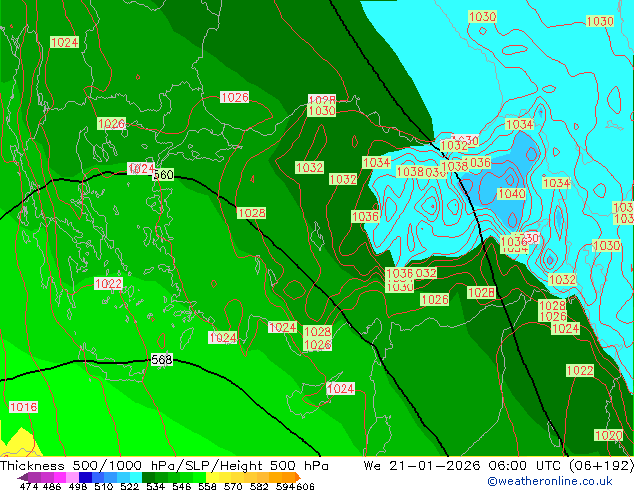Click the legend value 606

click(305, 486)
